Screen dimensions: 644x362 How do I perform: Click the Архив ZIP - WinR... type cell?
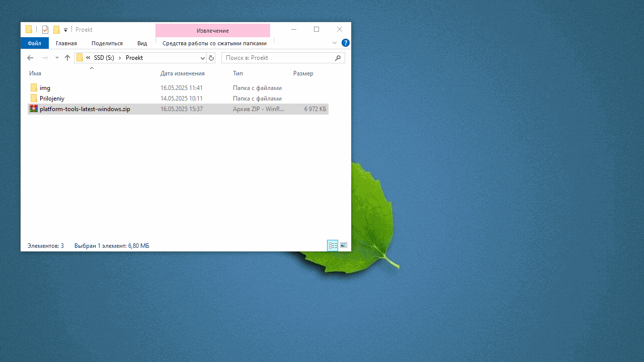(x=259, y=109)
